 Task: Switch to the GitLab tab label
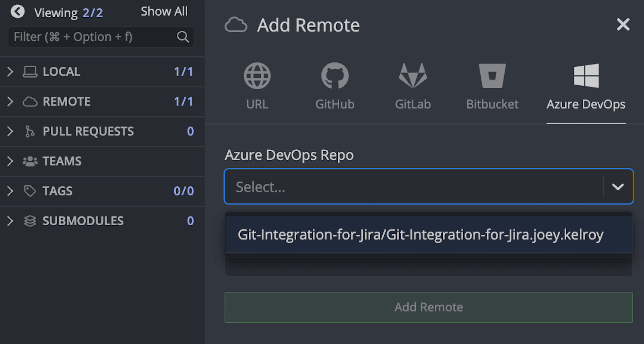(413, 104)
